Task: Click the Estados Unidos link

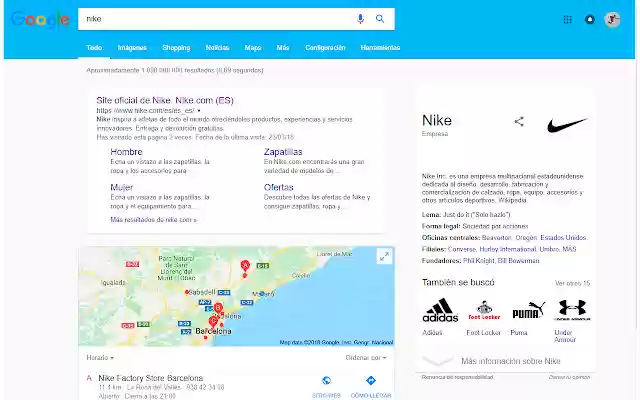Action: pyautogui.click(x=563, y=238)
